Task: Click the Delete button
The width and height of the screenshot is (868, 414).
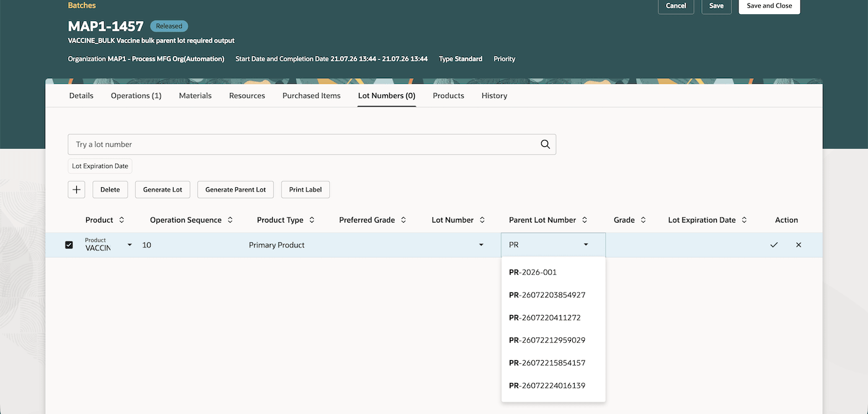Action: [110, 190]
